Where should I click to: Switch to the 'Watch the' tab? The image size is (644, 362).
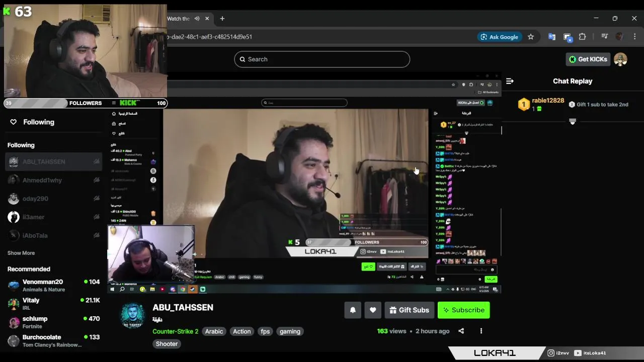178,19
